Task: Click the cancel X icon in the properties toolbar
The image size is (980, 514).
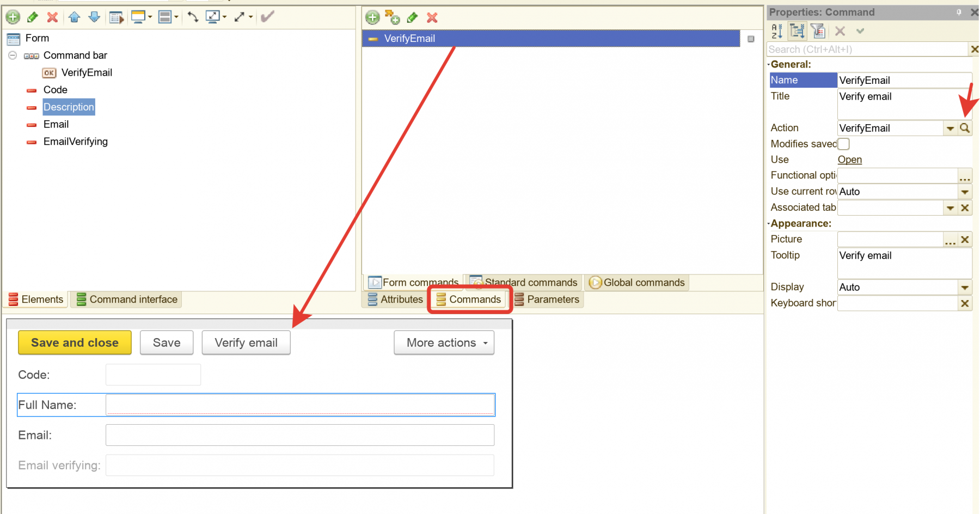Action: (840, 31)
